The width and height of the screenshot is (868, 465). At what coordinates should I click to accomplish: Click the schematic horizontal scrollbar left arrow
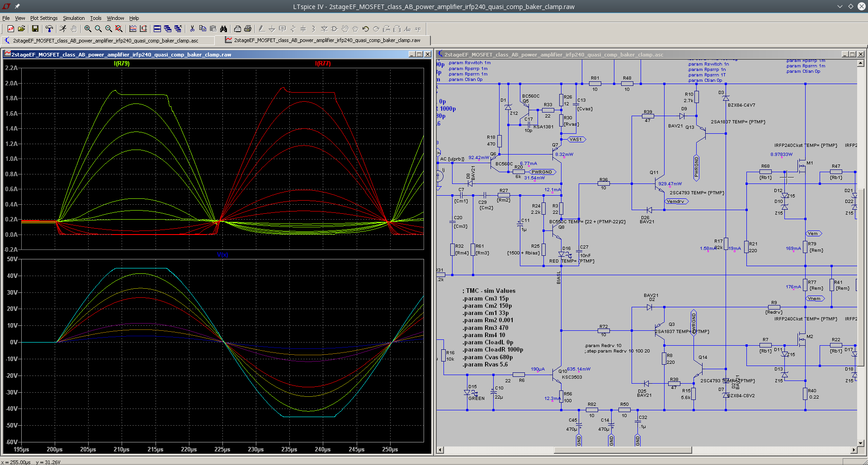pos(440,450)
